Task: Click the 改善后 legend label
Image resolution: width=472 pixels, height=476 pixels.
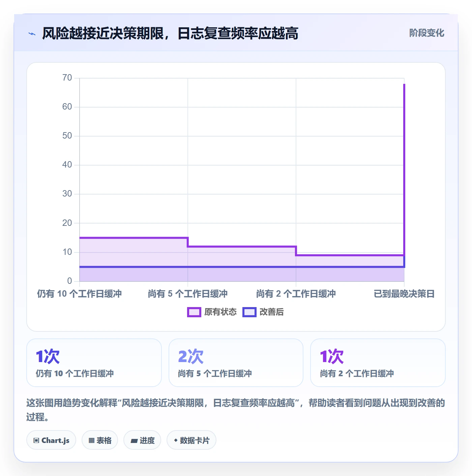Action: [x=272, y=312]
